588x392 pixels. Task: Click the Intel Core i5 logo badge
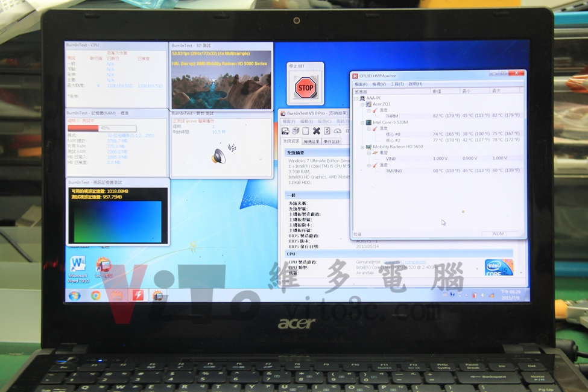498,267
